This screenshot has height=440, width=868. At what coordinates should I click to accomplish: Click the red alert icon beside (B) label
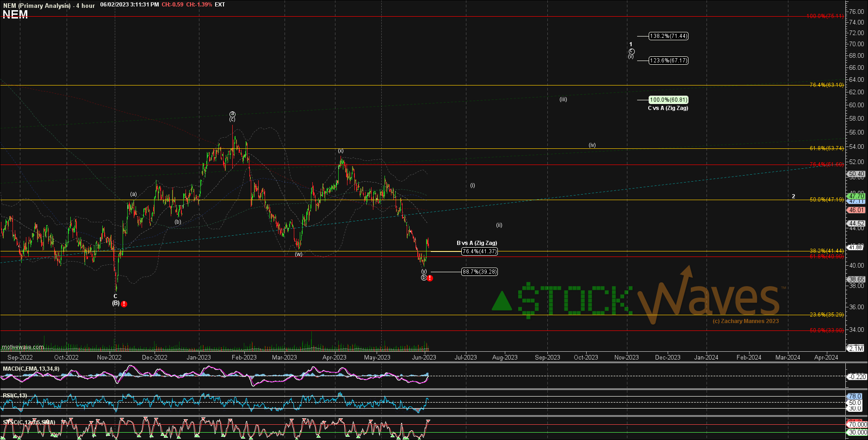pos(124,304)
